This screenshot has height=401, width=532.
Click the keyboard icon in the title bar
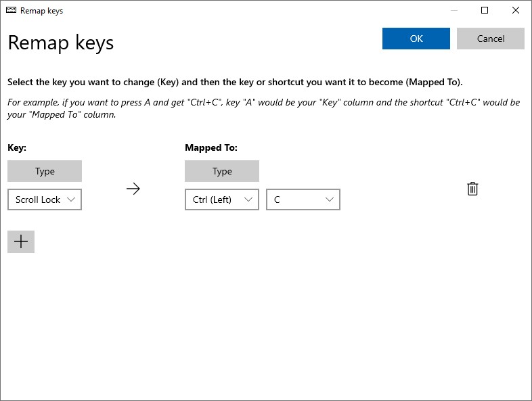point(11,11)
